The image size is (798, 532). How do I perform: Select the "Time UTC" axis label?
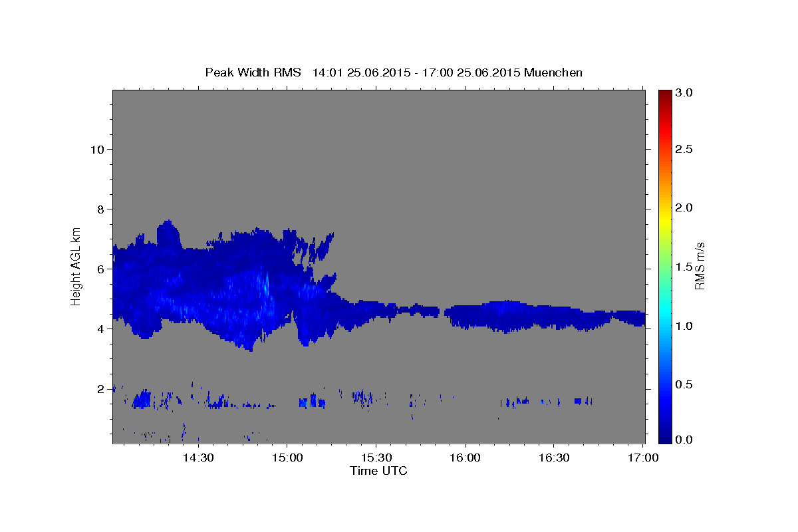point(378,471)
